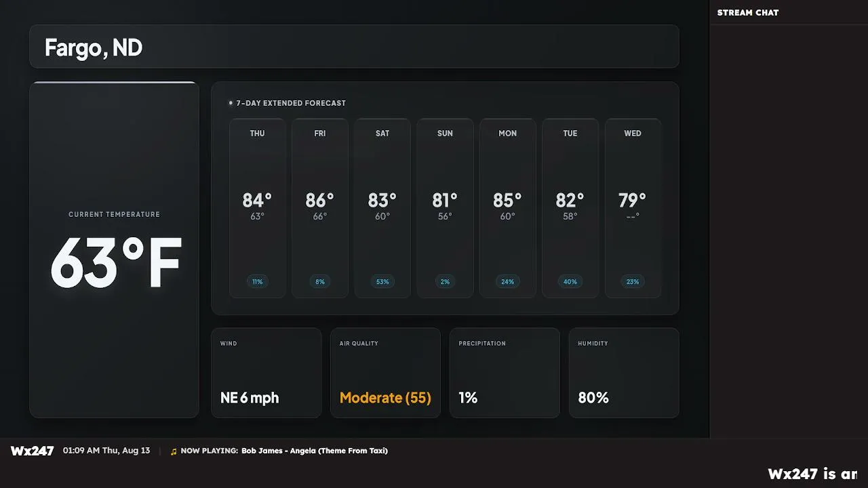Screen dimensions: 868x488
Task: Click the 82° high for Tuesday
Action: coord(570,200)
